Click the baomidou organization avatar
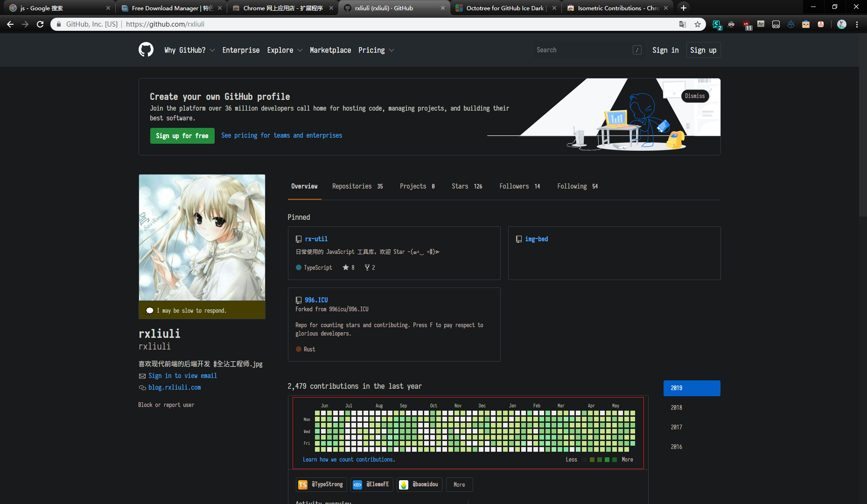867x504 pixels. click(x=404, y=484)
